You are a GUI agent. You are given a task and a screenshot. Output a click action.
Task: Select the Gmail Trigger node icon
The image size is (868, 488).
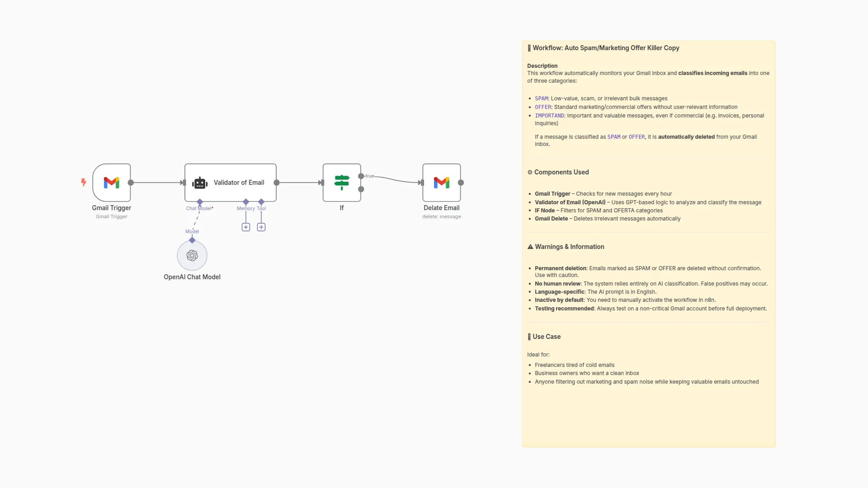tap(112, 183)
